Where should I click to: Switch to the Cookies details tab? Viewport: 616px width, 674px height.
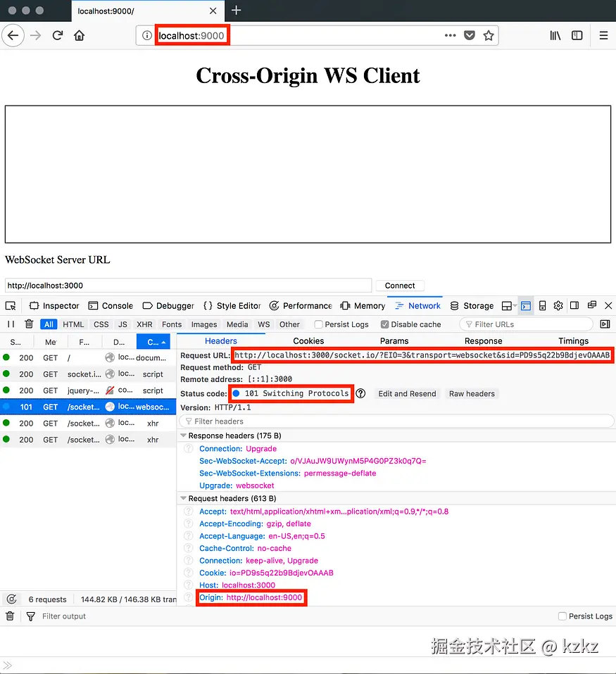308,341
